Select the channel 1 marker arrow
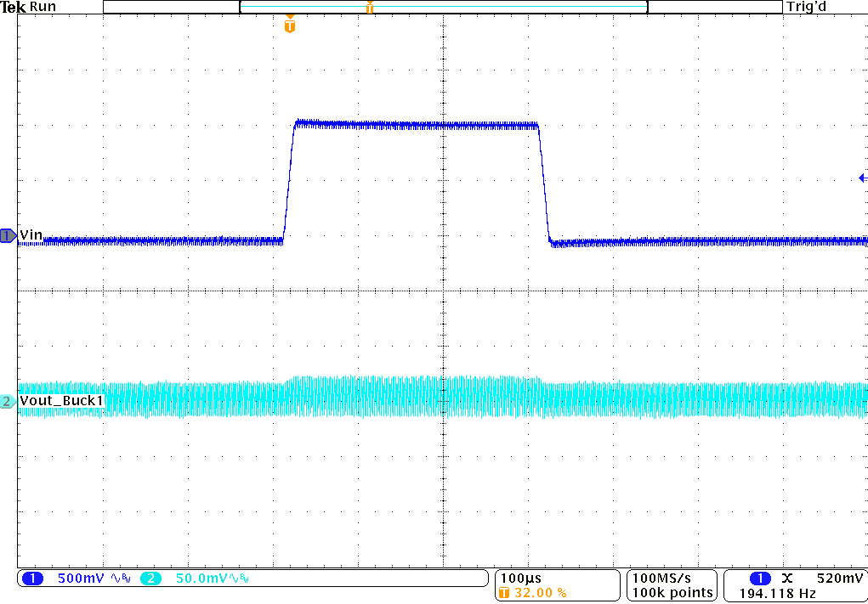868x604 pixels. coord(7,236)
